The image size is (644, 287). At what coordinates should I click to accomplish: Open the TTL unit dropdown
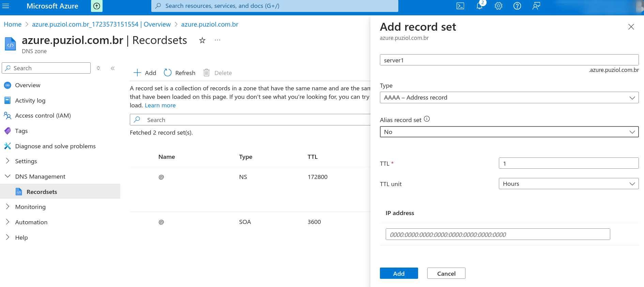568,184
